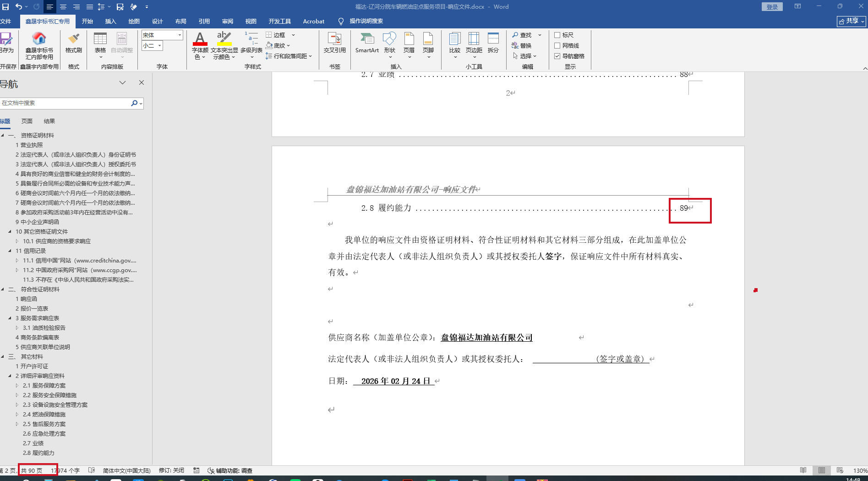
Task: Click the 共享 share button
Action: click(851, 21)
